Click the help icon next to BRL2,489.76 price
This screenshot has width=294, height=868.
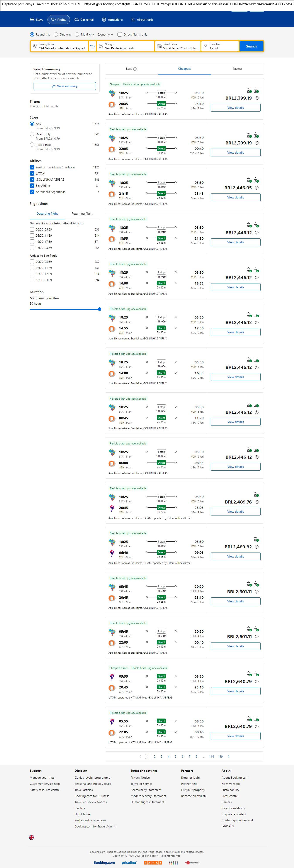tap(257, 502)
